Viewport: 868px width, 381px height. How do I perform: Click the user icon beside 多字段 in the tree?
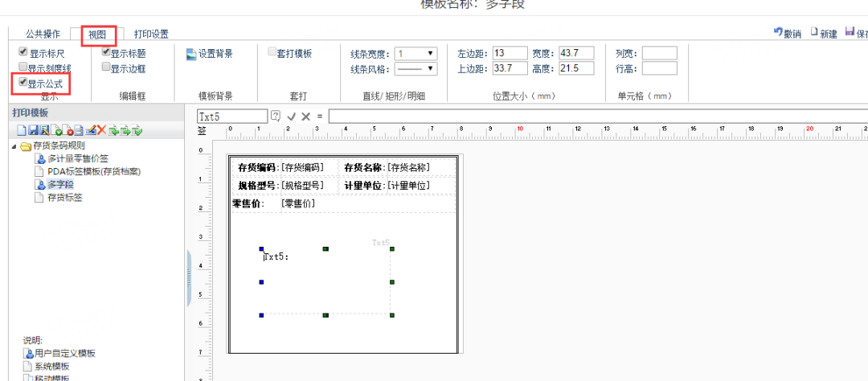(x=40, y=184)
